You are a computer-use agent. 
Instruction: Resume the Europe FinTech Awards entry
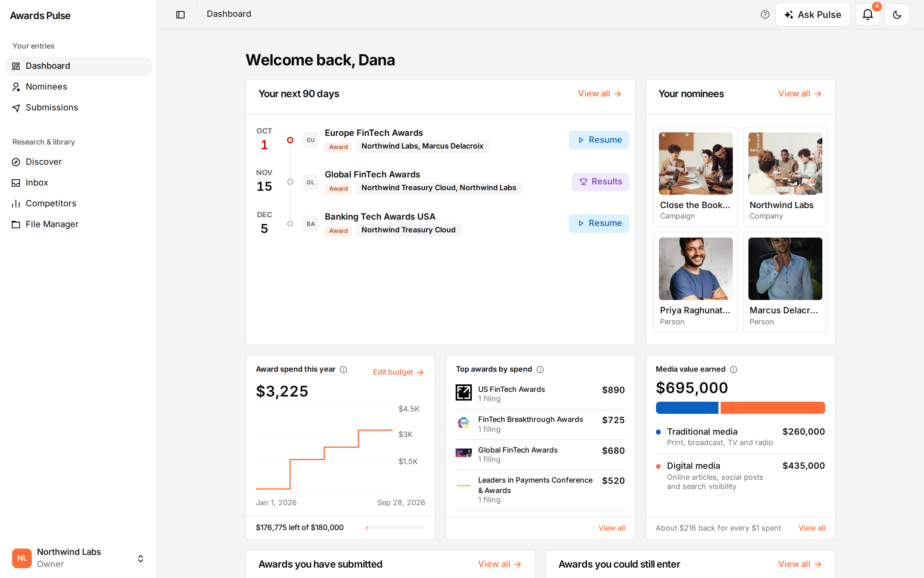(x=599, y=140)
